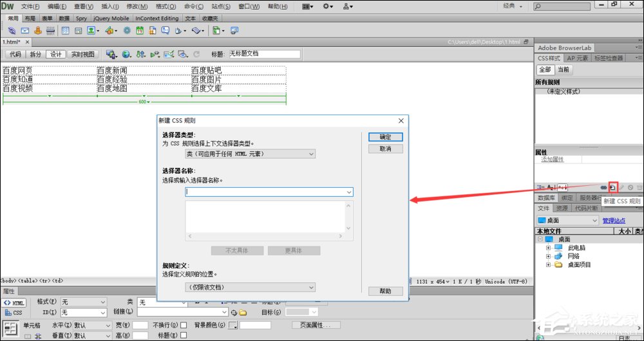Expand the 网络 tree node

(x=548, y=256)
